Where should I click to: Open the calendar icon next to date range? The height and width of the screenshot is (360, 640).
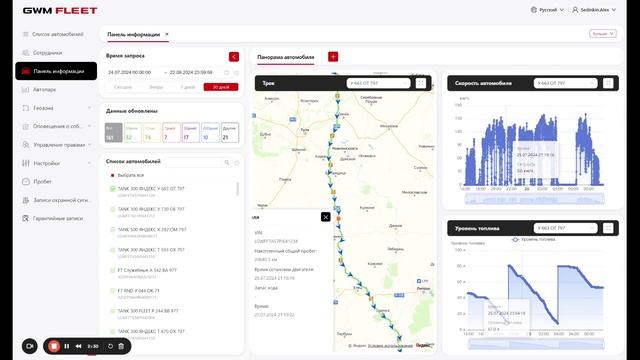coord(227,73)
